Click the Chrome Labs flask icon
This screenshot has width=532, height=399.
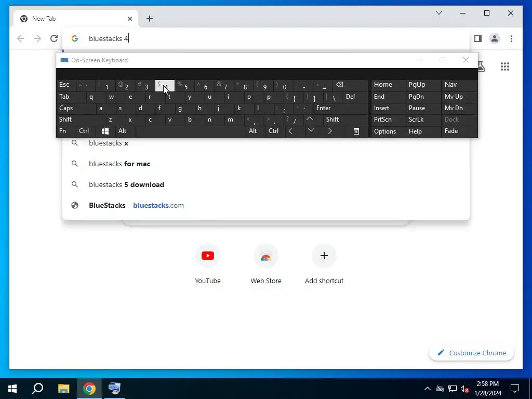(x=481, y=66)
